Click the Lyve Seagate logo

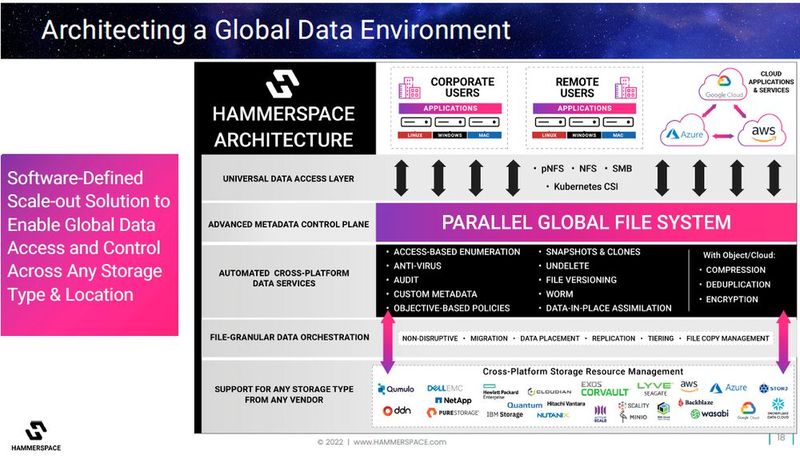[655, 389]
